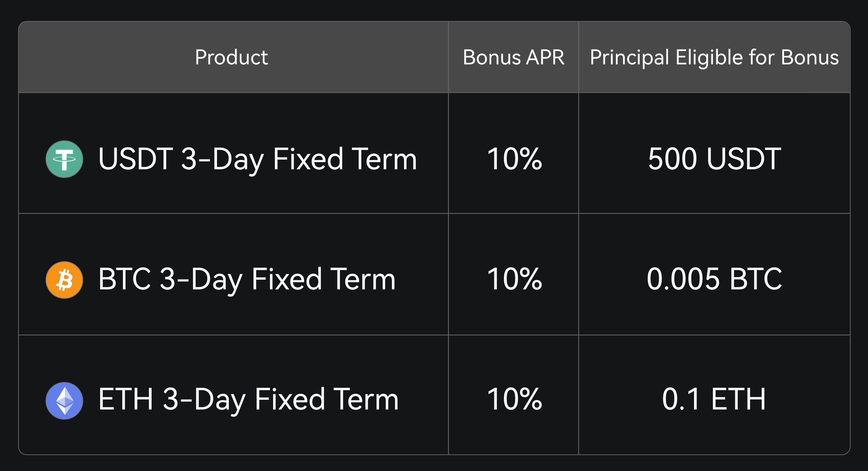Screen dimensions: 868x471
Task: Click the header divider between Product and Bonus APR
Action: pos(448,57)
